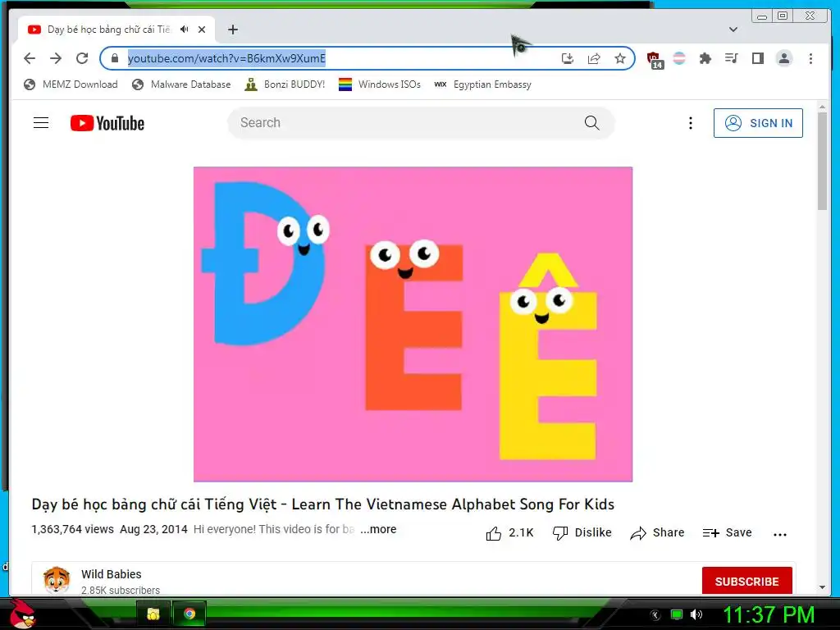Open the uBlock extension with the 14 badge
The height and width of the screenshot is (630, 840).
point(655,60)
